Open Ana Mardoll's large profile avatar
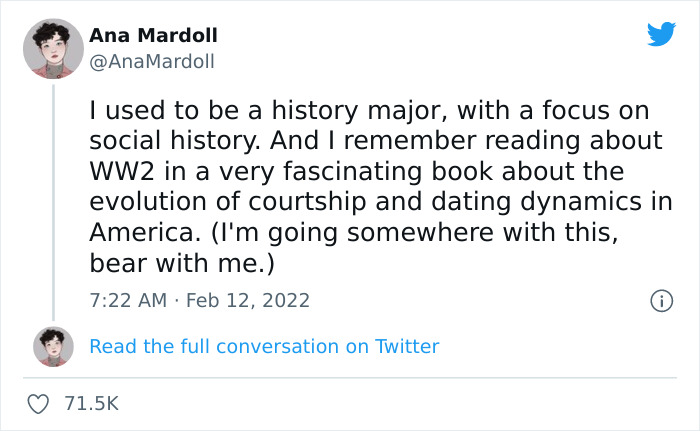 (53, 47)
